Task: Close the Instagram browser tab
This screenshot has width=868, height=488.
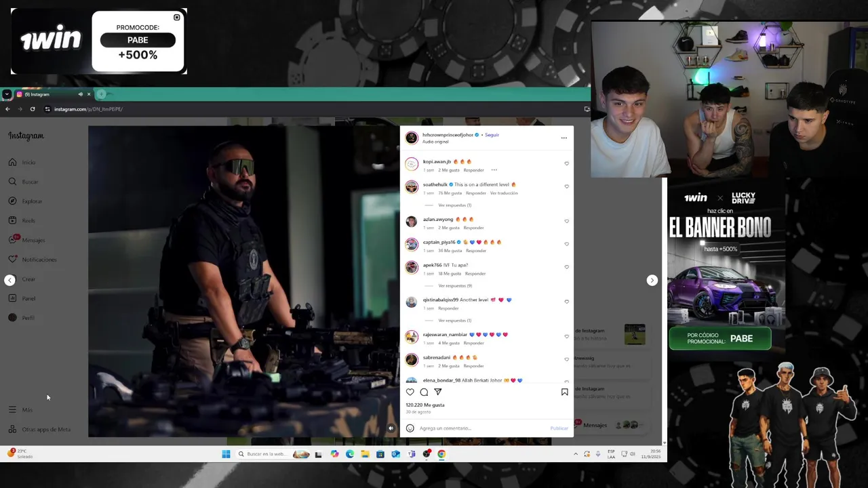Action: click(88, 94)
